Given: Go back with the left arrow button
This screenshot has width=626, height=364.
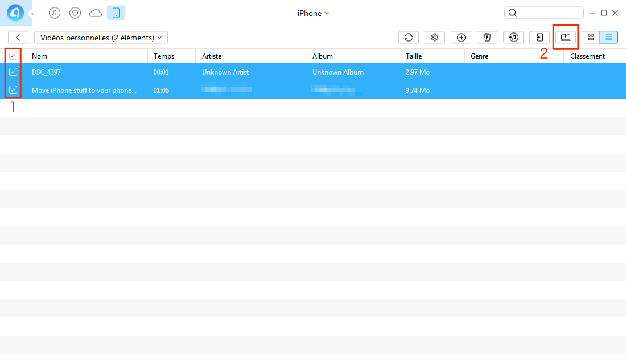Looking at the screenshot, I should (x=18, y=37).
